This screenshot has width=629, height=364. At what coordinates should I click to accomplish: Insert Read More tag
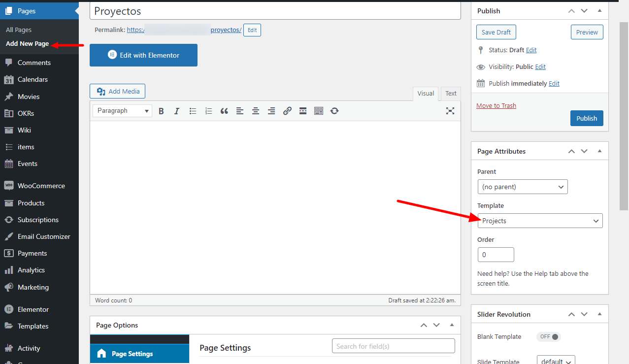click(303, 111)
